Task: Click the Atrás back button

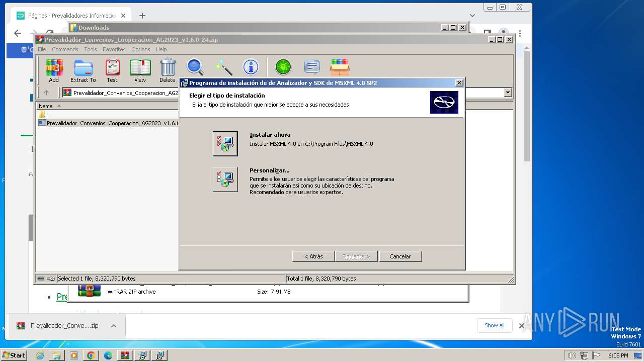Action: (x=313, y=256)
